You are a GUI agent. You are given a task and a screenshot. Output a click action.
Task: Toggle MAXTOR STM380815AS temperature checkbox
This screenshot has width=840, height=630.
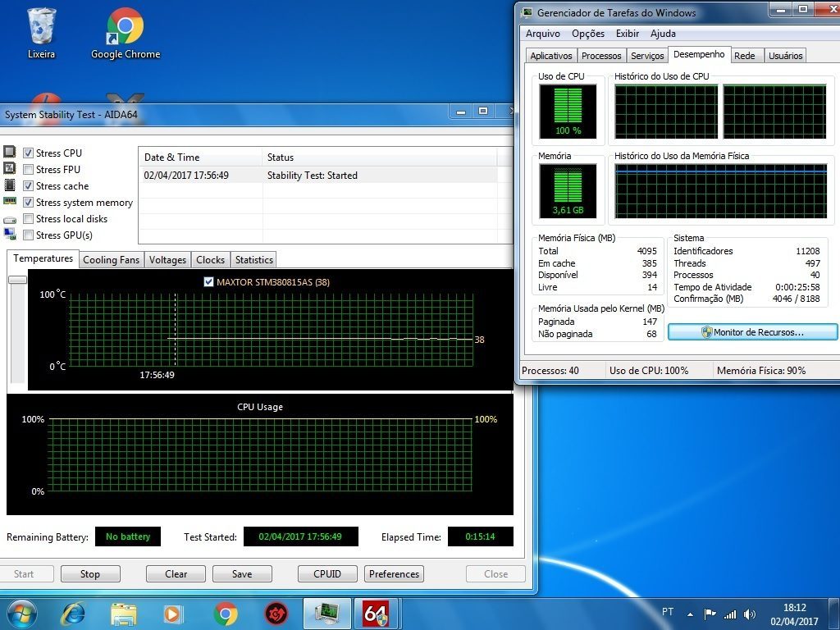[209, 282]
